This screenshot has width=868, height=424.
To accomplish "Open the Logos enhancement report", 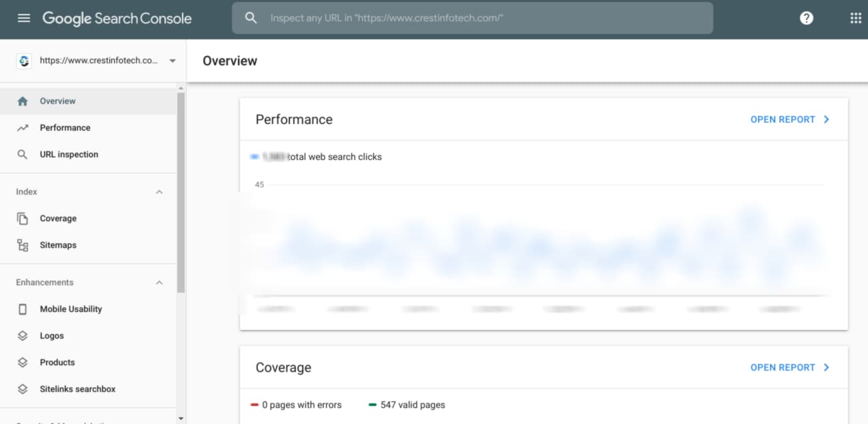I will coord(88,336).
